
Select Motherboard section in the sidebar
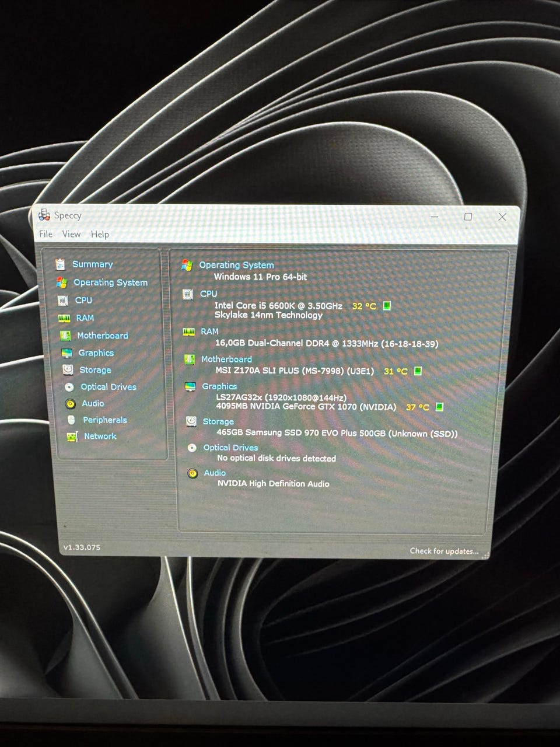[x=102, y=336]
